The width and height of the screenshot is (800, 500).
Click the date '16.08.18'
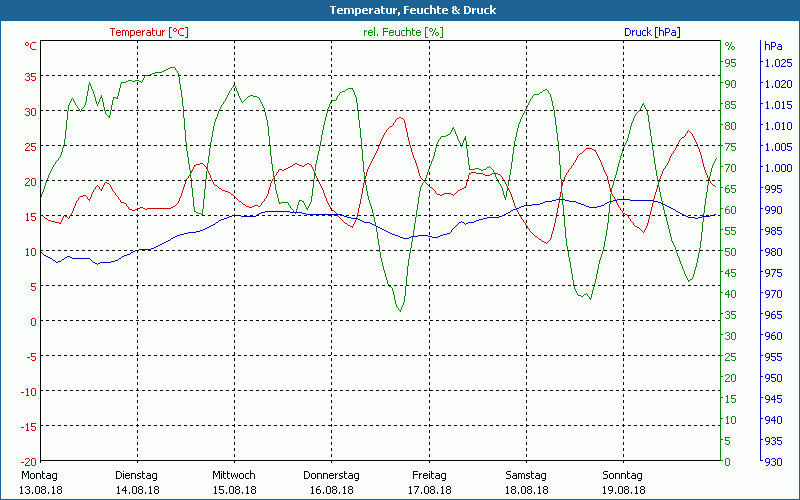[x=332, y=490]
